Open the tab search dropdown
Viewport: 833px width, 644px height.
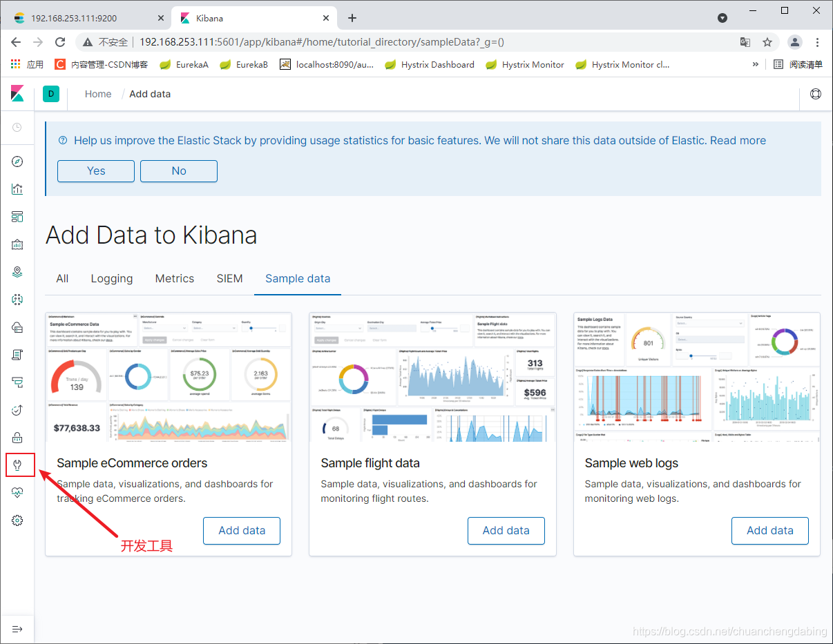coord(722,18)
